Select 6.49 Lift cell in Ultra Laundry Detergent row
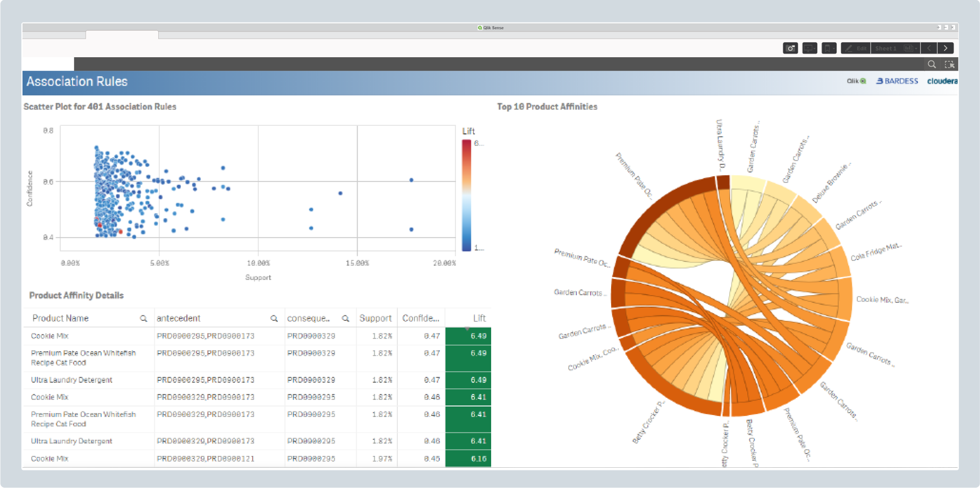The width and height of the screenshot is (980, 488). tap(468, 380)
